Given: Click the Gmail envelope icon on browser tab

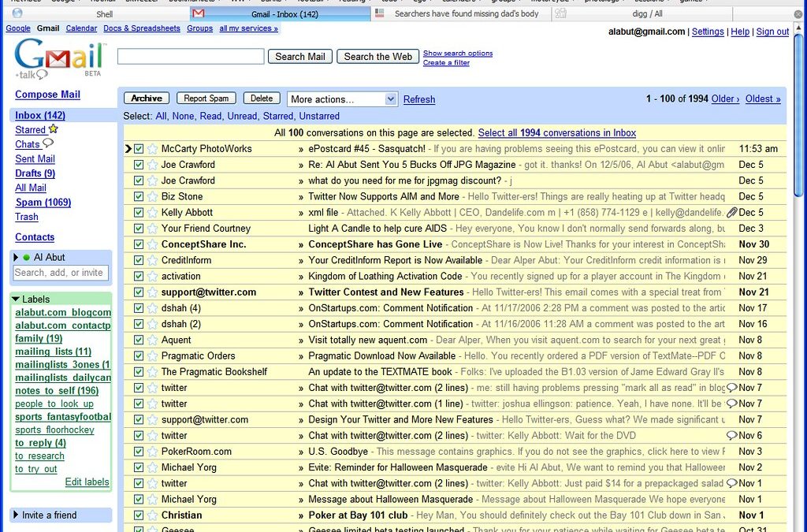Looking at the screenshot, I should coord(198,13).
